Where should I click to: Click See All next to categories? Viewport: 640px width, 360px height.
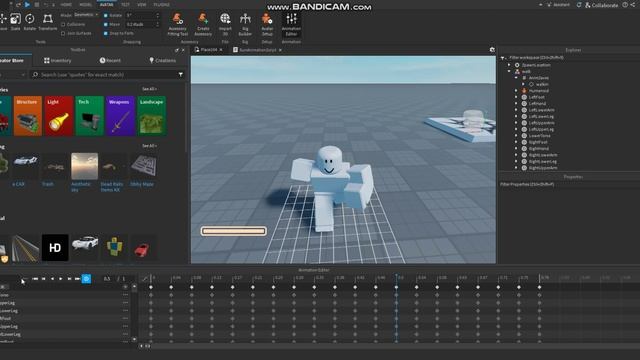click(149, 89)
